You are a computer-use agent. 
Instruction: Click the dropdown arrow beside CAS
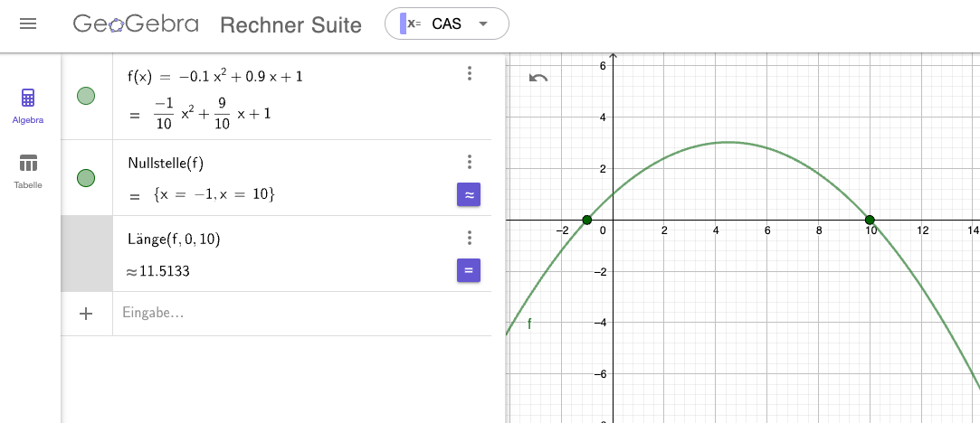click(482, 23)
